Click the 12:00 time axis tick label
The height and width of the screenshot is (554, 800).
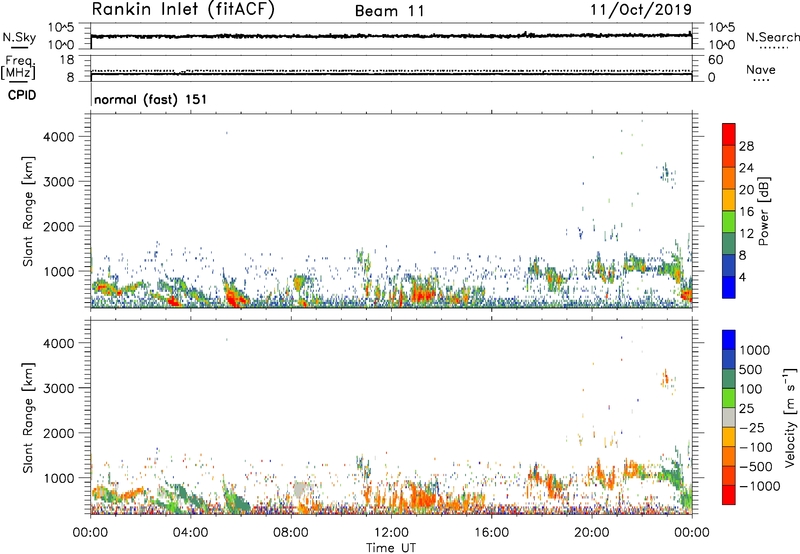391,533
